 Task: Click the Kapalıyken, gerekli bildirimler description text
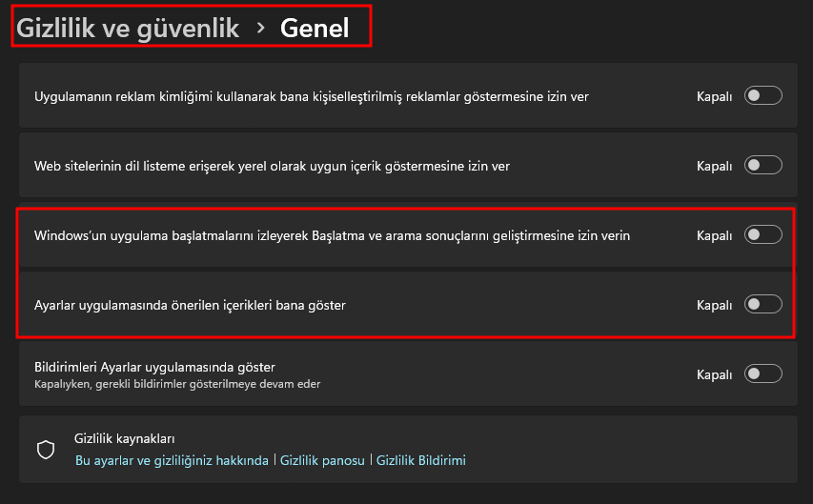pos(177,384)
